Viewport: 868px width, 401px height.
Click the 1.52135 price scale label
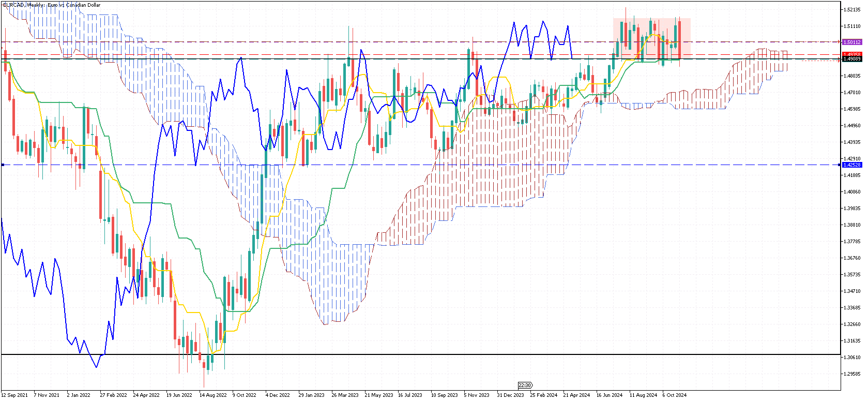coord(852,9)
